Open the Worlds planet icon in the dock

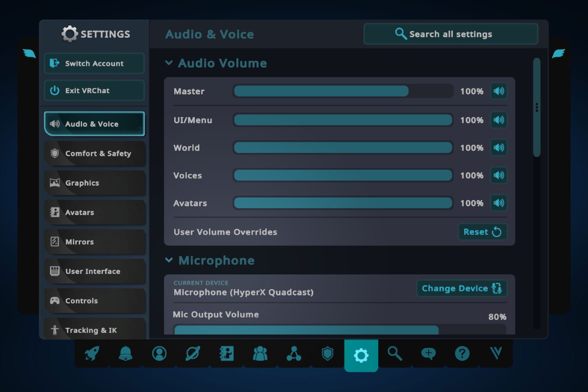tap(193, 354)
